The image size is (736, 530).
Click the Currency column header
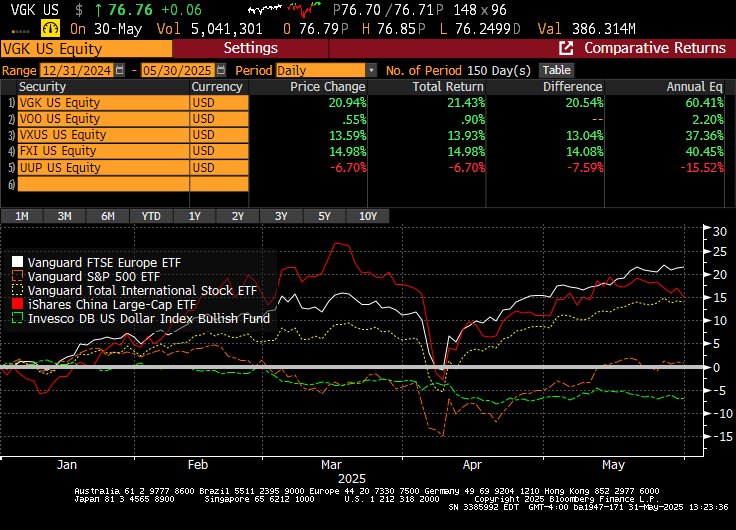pyautogui.click(x=217, y=87)
